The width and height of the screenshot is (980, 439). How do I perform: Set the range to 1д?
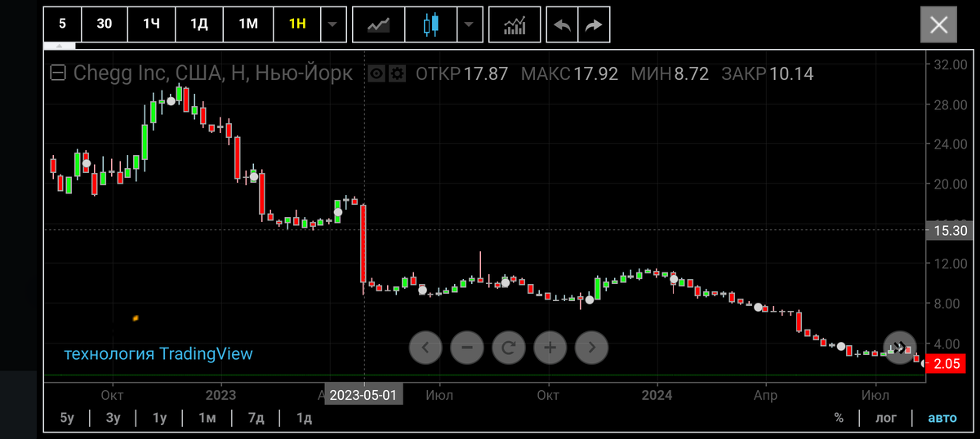pyautogui.click(x=304, y=418)
